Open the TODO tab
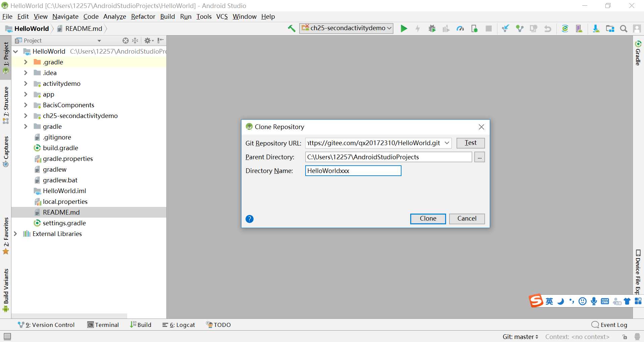The width and height of the screenshot is (644, 342). point(218,325)
